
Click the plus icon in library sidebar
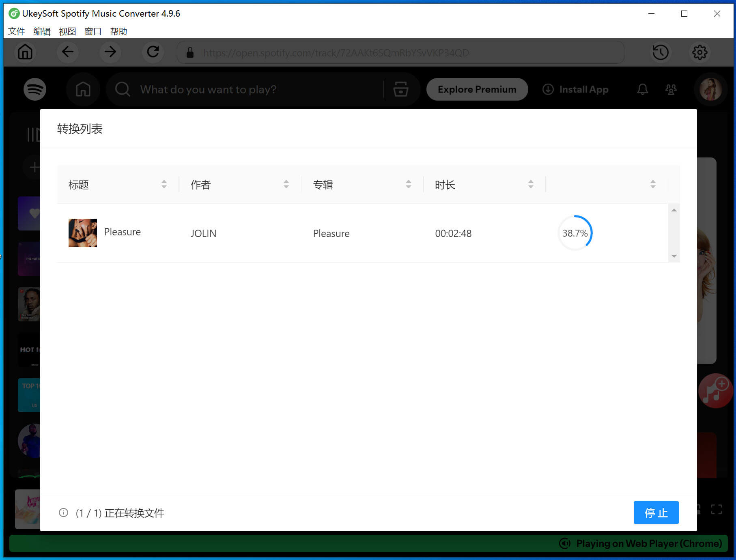click(34, 167)
